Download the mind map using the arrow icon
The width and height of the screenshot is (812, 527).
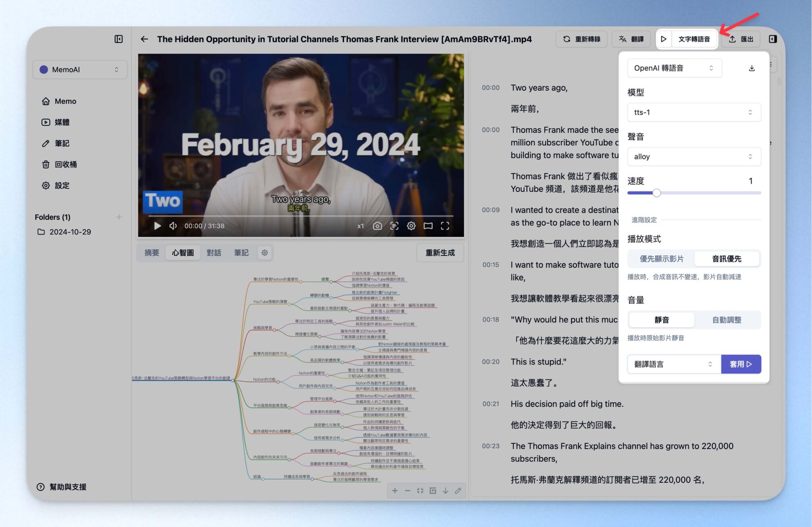click(445, 491)
